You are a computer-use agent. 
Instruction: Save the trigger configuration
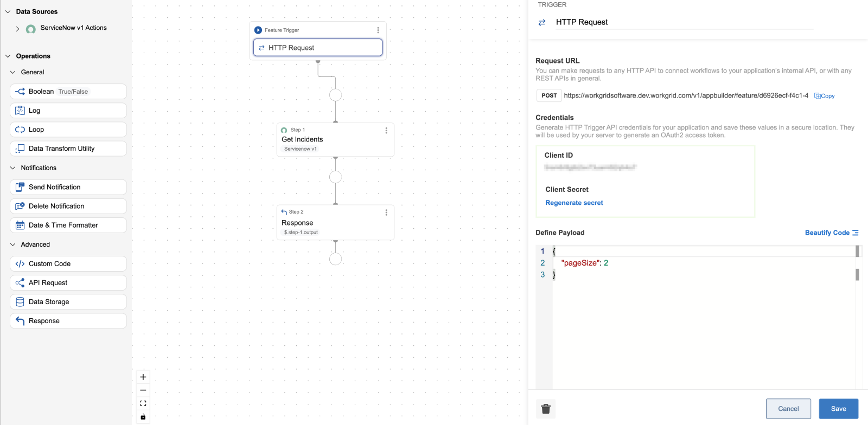point(839,409)
